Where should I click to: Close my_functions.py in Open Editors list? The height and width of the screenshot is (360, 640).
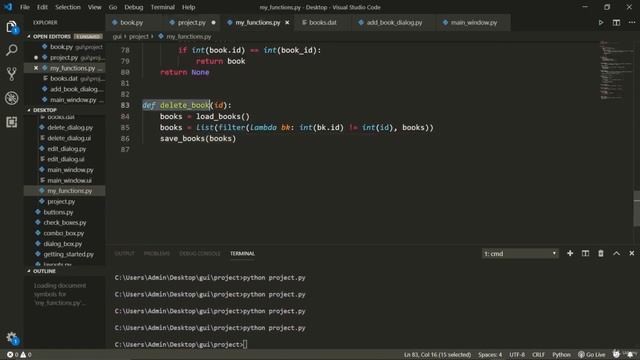coord(36,68)
